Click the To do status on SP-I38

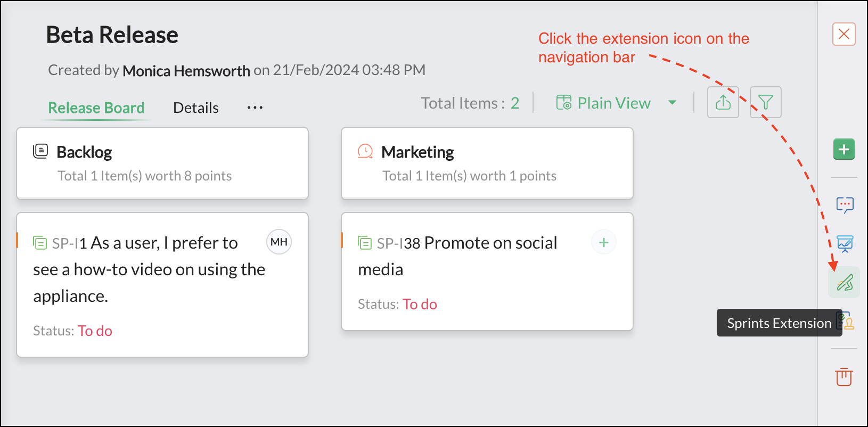click(420, 304)
